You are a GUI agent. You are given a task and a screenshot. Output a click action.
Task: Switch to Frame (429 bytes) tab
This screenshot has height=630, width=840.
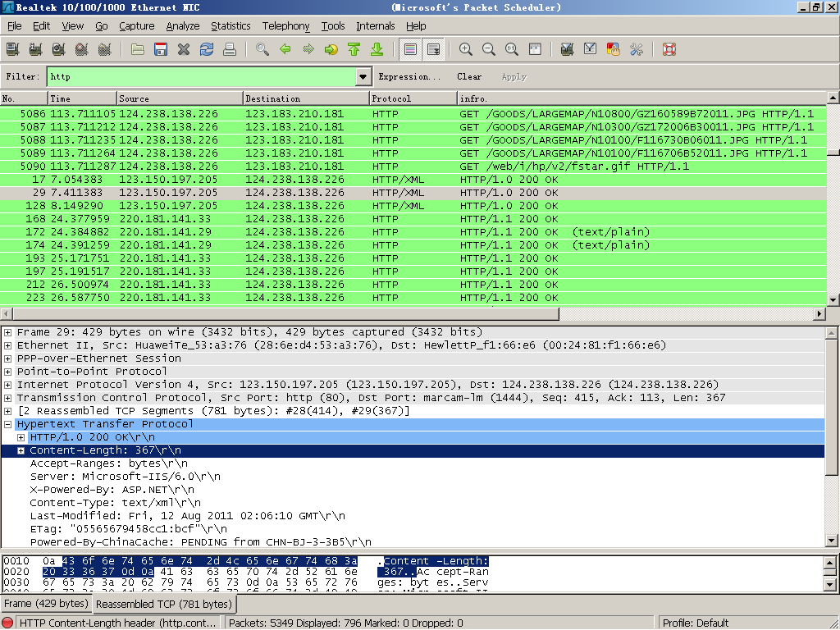tap(46, 604)
